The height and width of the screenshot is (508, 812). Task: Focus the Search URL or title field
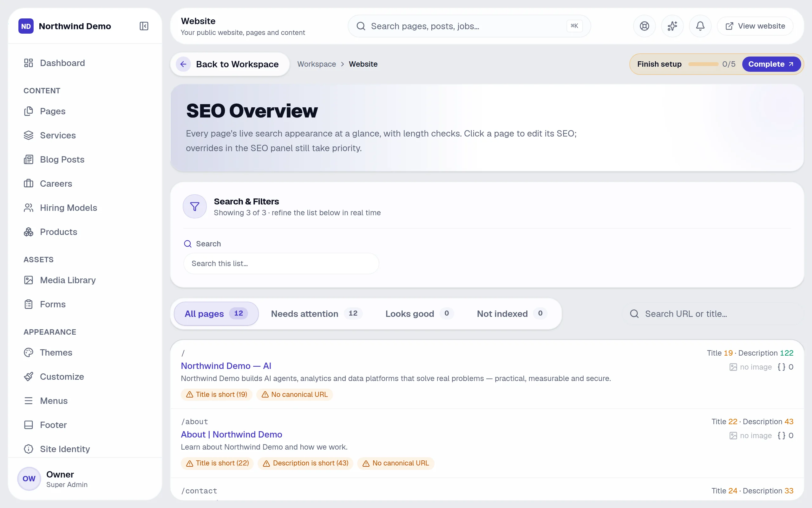(713, 313)
